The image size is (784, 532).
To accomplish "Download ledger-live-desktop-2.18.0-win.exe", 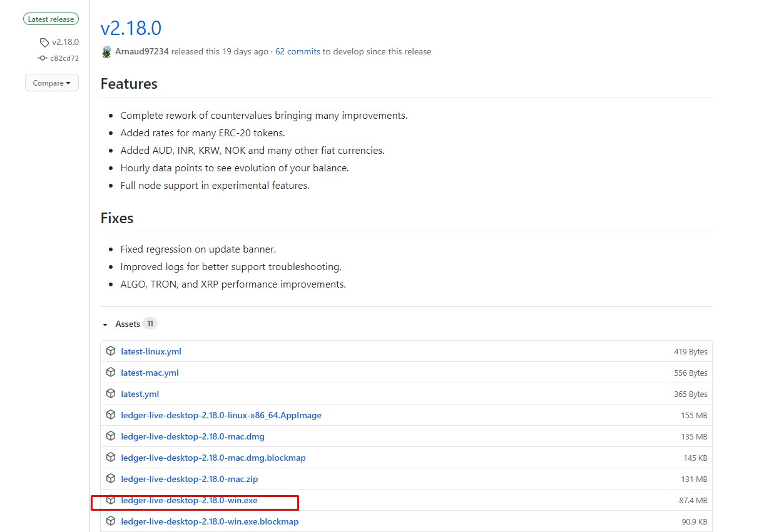I will point(190,500).
